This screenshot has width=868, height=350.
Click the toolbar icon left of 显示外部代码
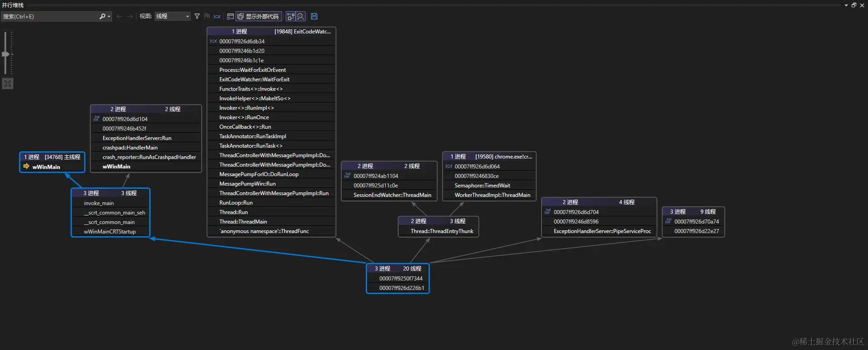point(230,17)
